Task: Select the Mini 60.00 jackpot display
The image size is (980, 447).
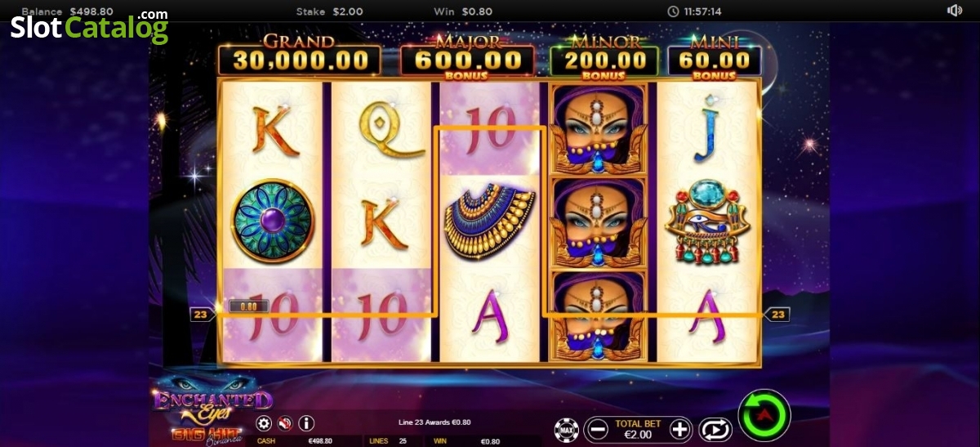Action: (x=715, y=57)
